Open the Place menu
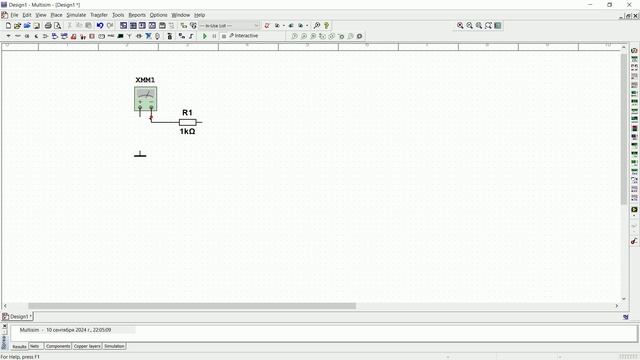 coord(56,15)
